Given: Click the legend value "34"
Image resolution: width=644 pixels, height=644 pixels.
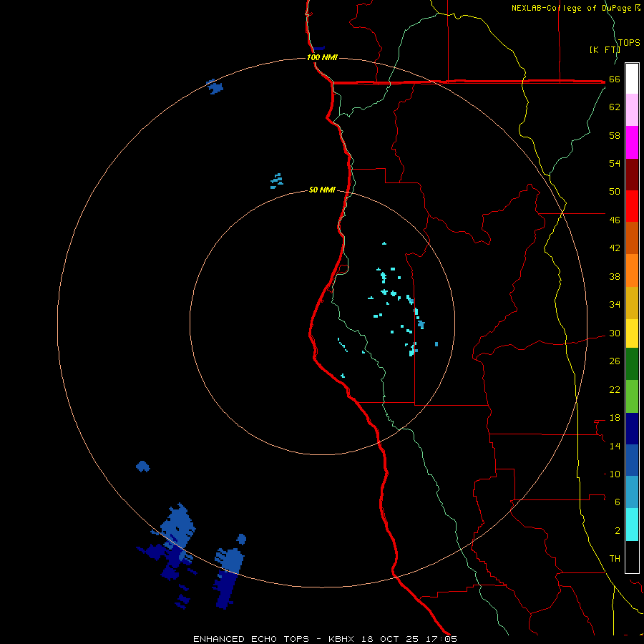Looking at the screenshot, I should click(x=615, y=304).
